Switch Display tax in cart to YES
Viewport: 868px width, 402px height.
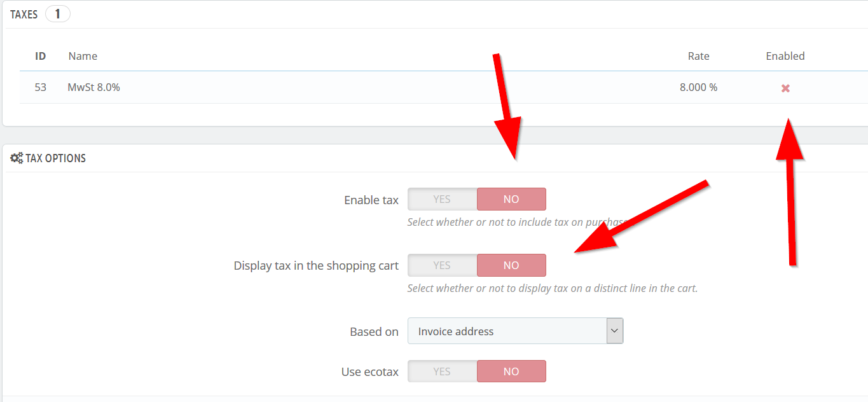point(442,265)
